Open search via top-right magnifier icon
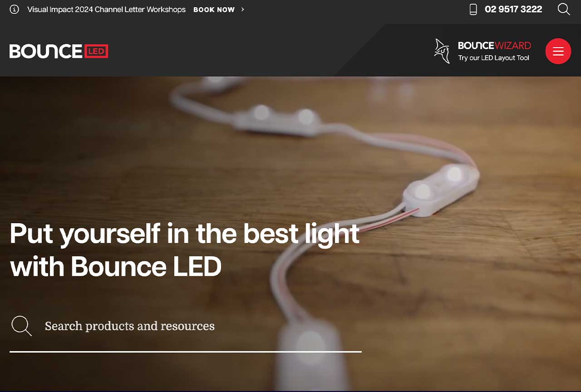581x392 pixels. [564, 9]
